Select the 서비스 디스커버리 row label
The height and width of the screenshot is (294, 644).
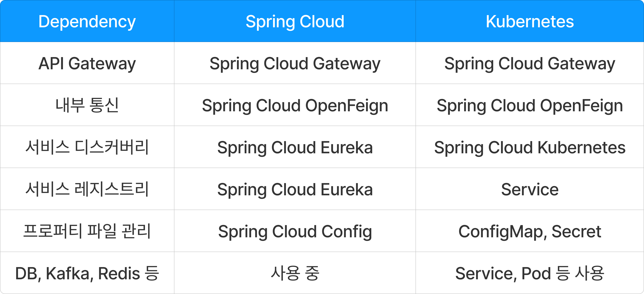87,147
